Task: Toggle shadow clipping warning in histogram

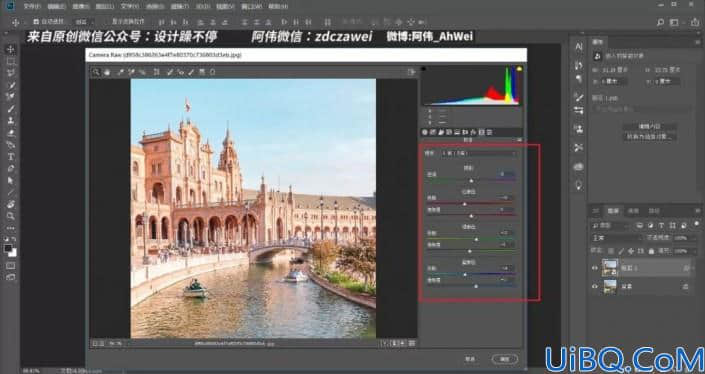Action: click(424, 69)
